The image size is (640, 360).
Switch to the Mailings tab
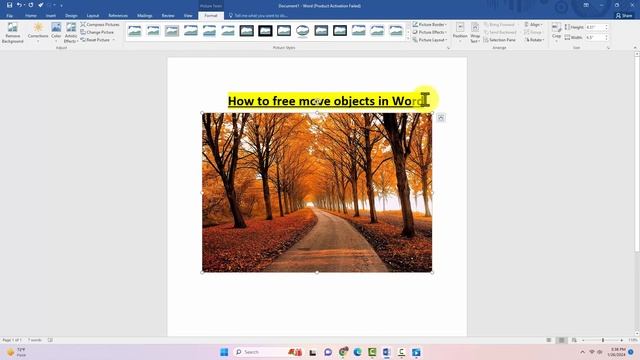click(x=144, y=16)
